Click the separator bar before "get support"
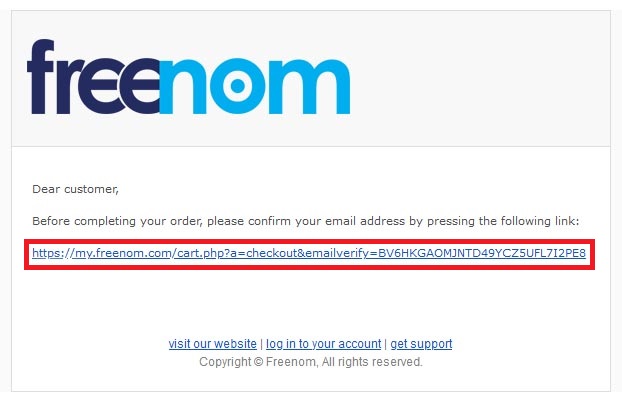The width and height of the screenshot is (622, 406). point(386,344)
